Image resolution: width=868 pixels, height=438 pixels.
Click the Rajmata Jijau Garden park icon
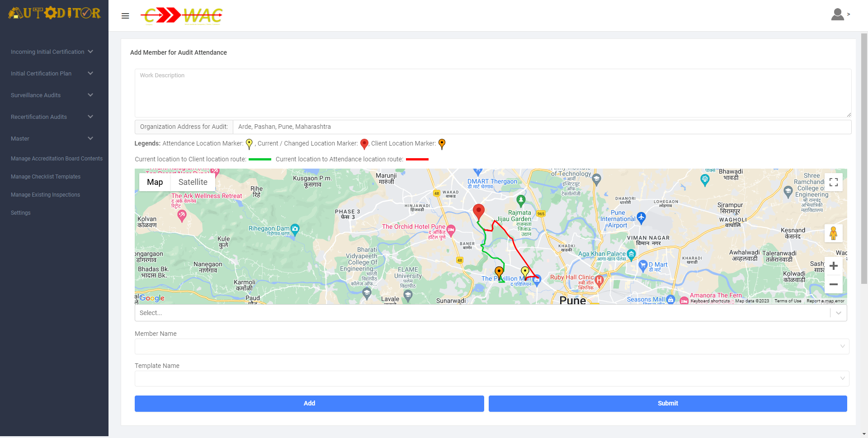521,200
